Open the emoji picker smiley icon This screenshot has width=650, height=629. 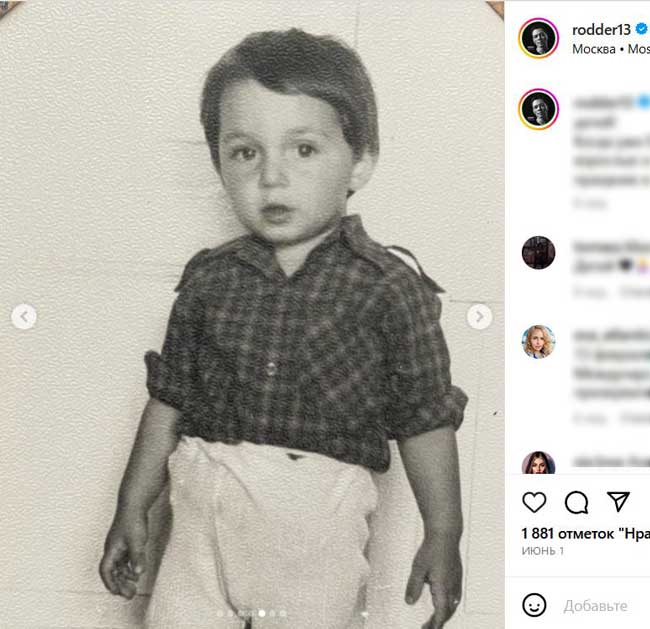tap(535, 604)
